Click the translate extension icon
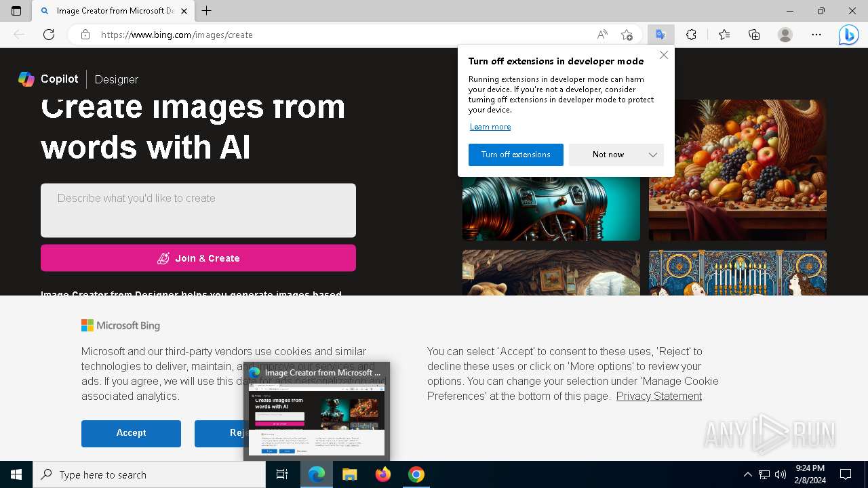The image size is (868, 488). tap(660, 35)
